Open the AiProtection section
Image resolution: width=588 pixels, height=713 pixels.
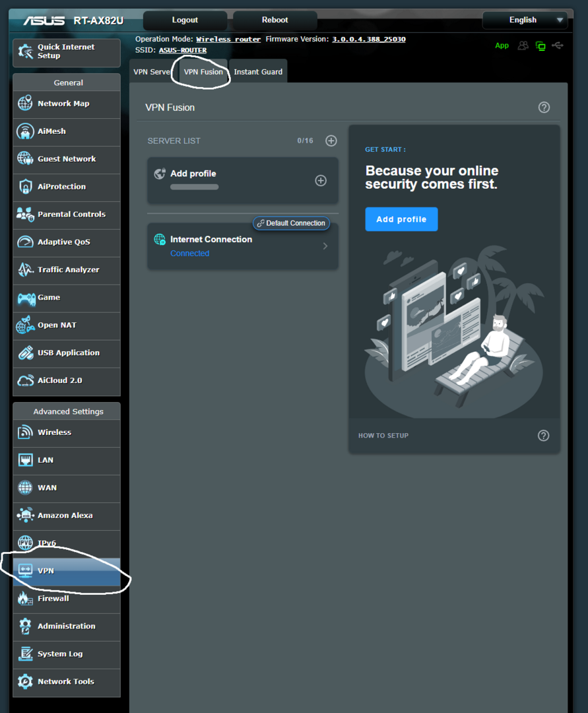(66, 187)
